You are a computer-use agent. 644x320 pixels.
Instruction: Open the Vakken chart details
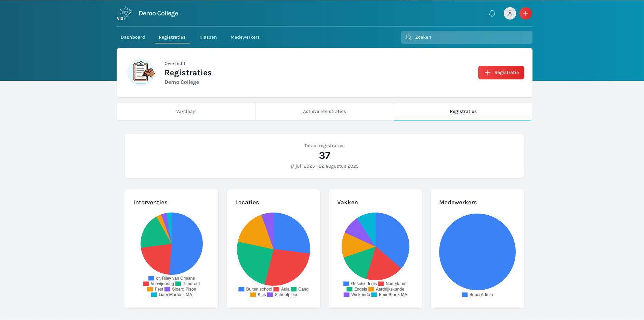click(x=375, y=246)
